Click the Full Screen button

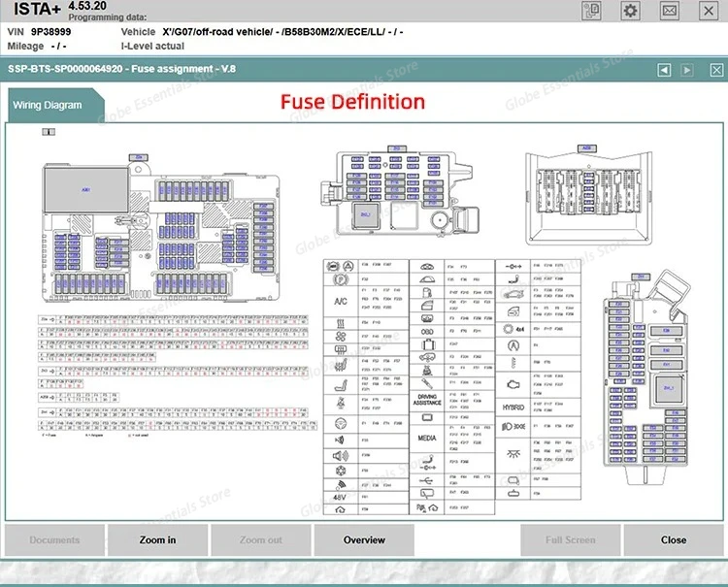(570, 540)
